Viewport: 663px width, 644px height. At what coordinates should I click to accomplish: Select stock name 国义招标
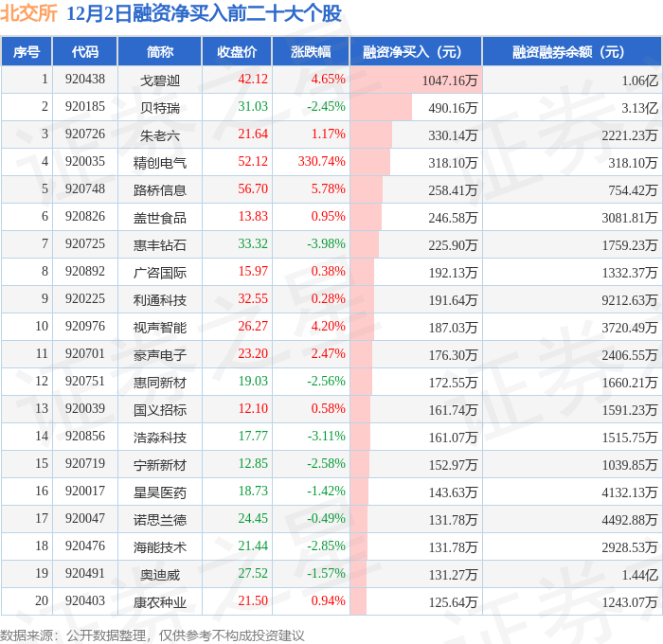coord(160,410)
